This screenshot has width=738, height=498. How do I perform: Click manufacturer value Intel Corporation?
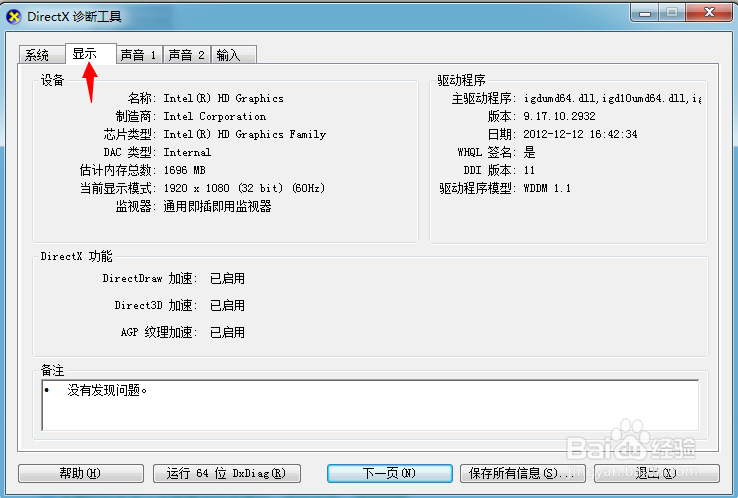click(x=215, y=116)
